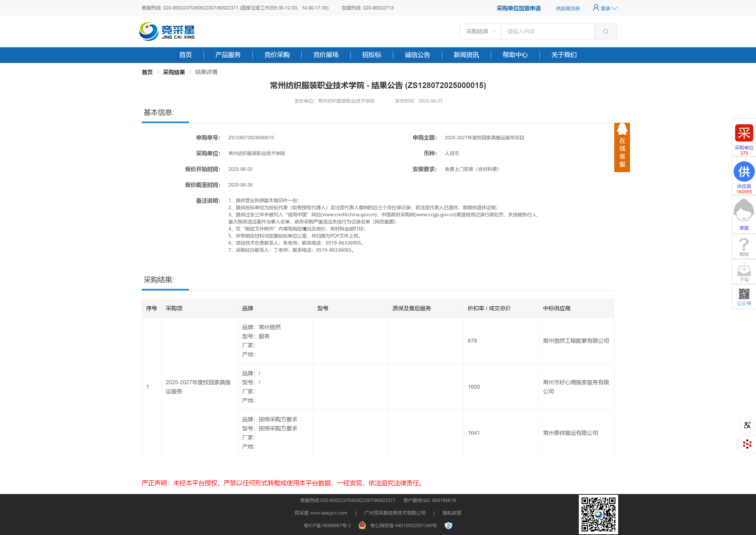This screenshot has height=535, width=756.
Task: Open the 帮助中心 navigation item
Action: (x=515, y=55)
